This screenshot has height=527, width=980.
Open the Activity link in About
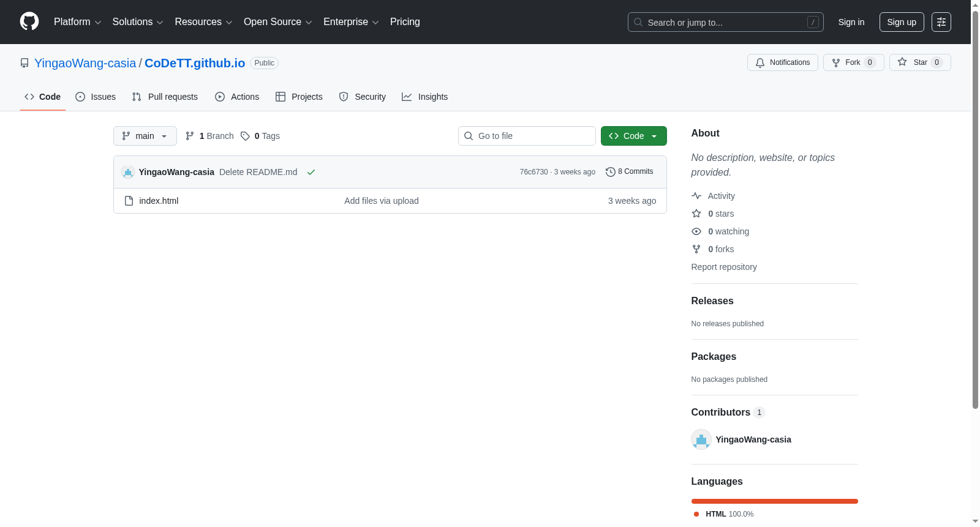713,196
